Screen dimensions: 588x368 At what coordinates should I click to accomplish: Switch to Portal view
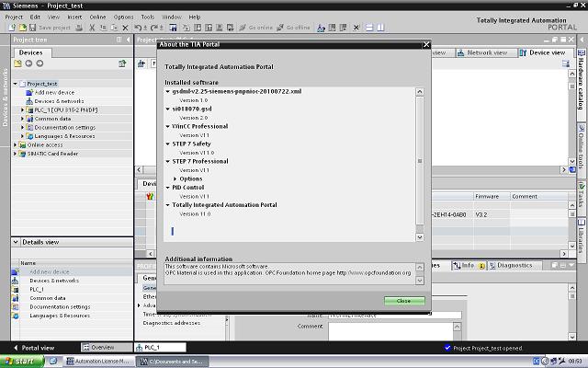tap(37, 348)
